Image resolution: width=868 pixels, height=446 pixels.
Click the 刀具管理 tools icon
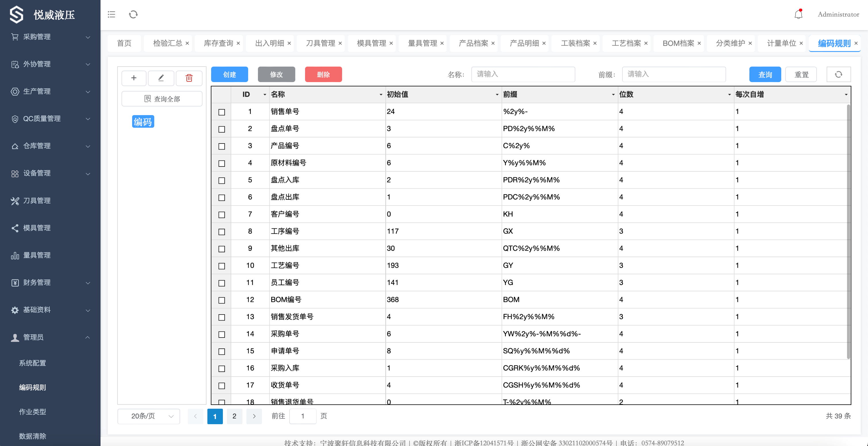pyautogui.click(x=15, y=201)
